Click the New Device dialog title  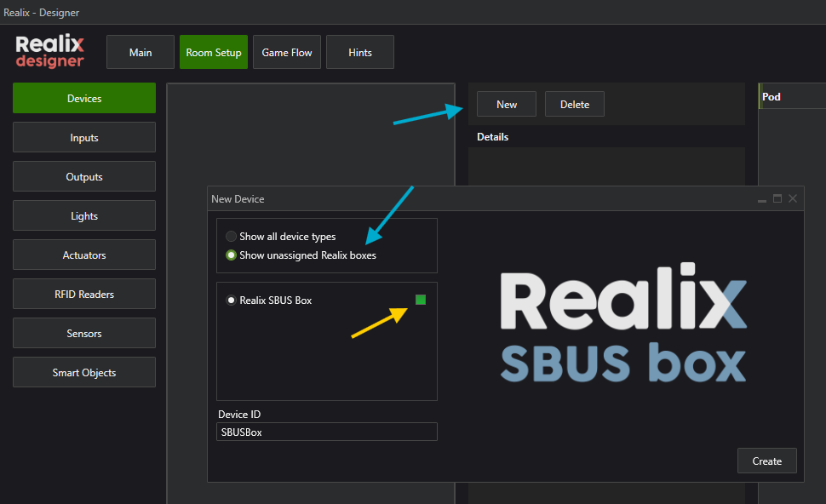click(238, 199)
